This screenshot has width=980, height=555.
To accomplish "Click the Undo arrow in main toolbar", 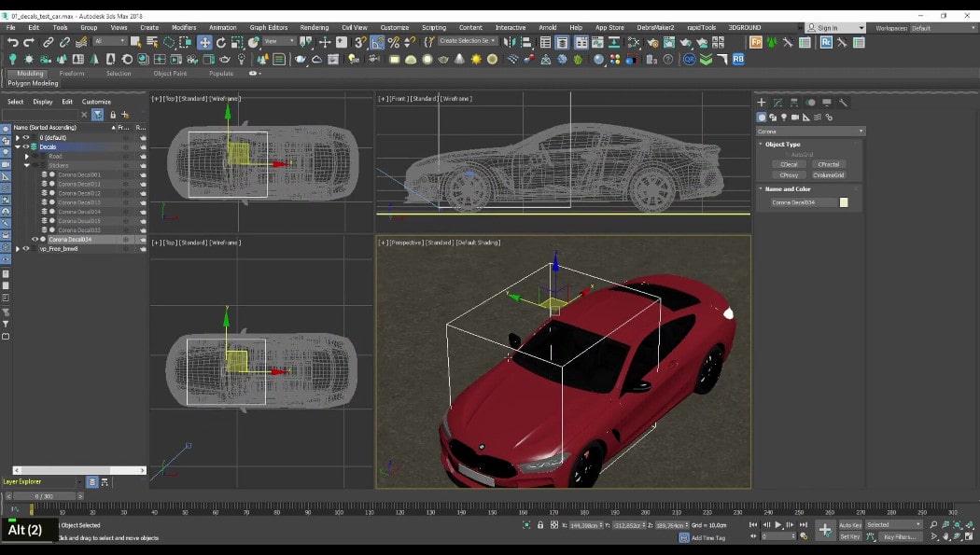I will coord(12,43).
